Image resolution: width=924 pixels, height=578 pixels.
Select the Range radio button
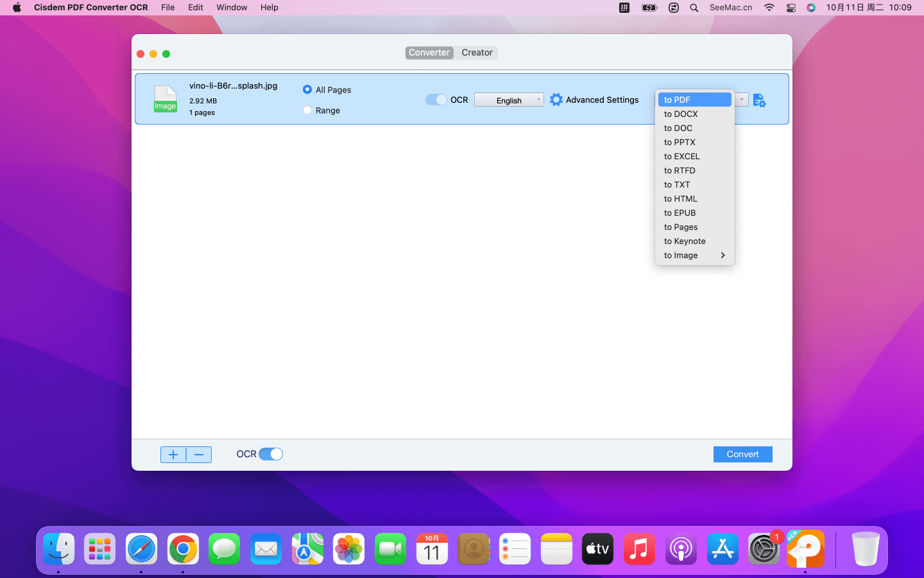coord(307,110)
